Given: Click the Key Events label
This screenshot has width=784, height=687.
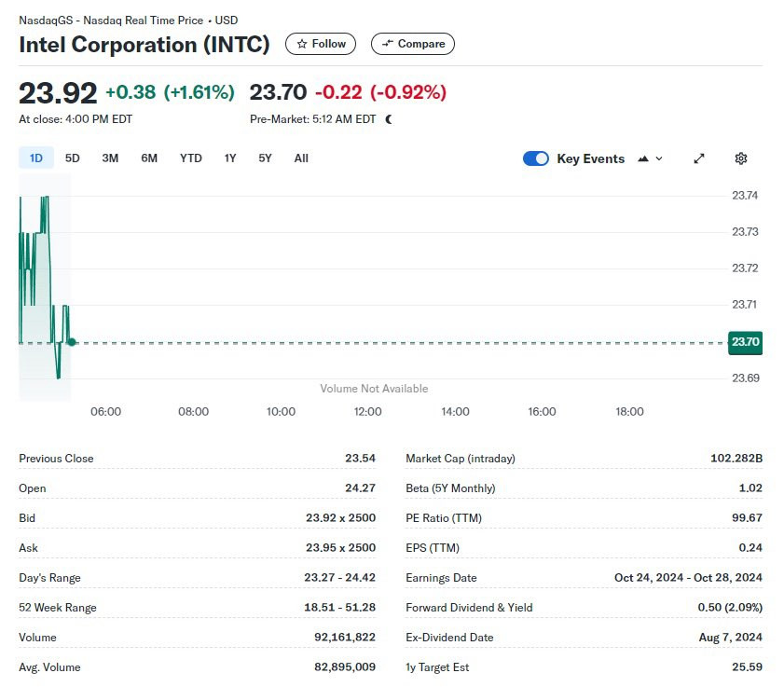Looking at the screenshot, I should pos(590,158).
